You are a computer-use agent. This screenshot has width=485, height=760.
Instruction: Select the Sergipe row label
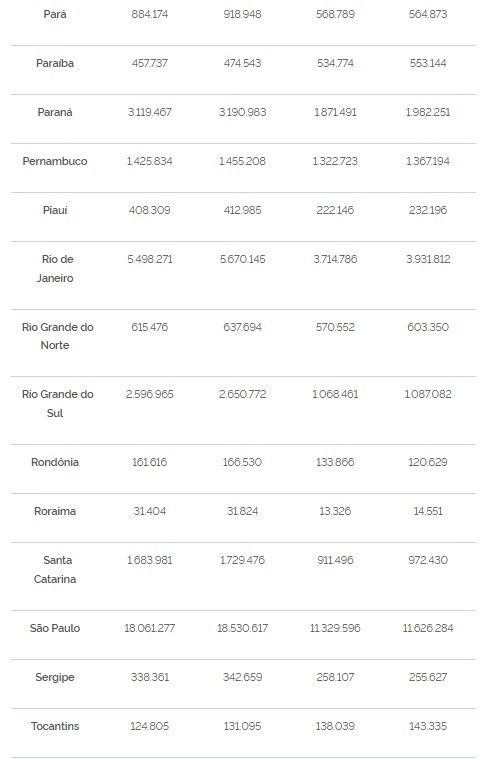(55, 678)
